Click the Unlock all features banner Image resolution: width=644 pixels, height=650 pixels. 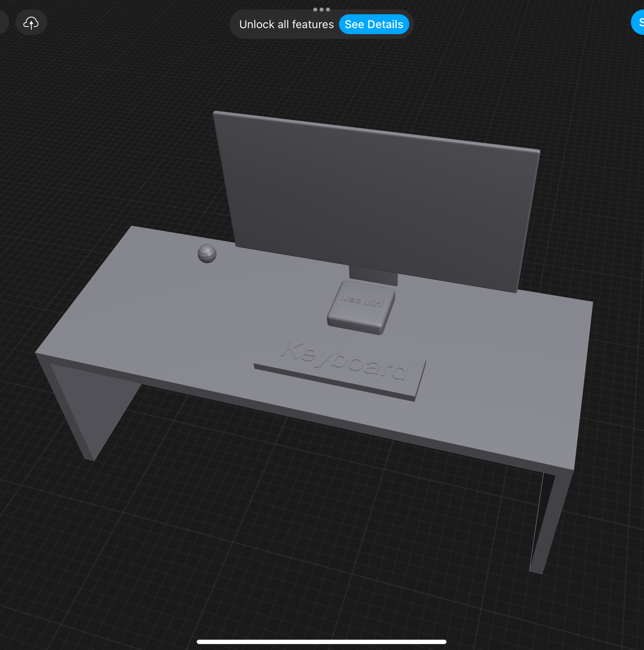[286, 24]
